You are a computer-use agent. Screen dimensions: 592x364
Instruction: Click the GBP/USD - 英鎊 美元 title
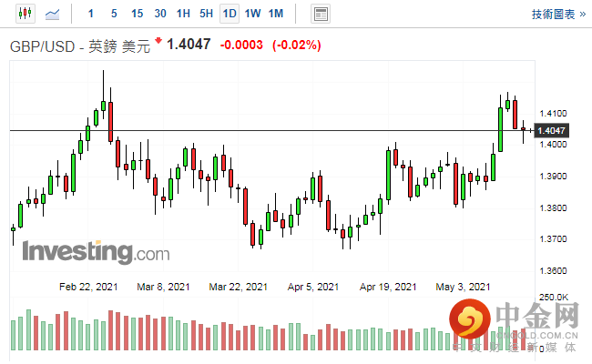79,46
